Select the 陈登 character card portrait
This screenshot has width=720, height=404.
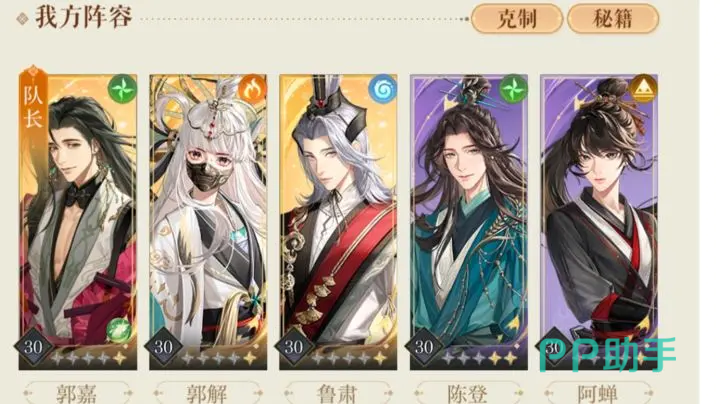pos(469,222)
